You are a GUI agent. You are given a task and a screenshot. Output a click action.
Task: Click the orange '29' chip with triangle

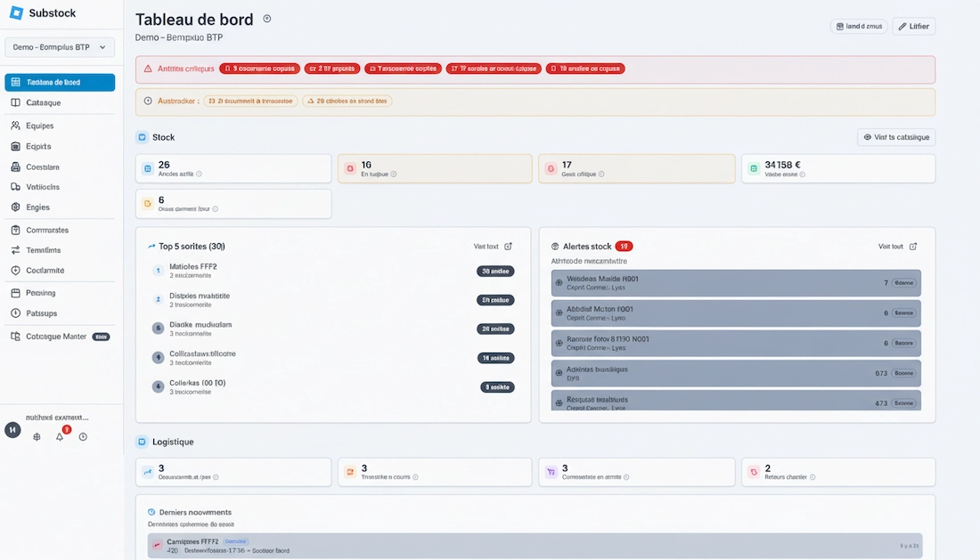[347, 101]
